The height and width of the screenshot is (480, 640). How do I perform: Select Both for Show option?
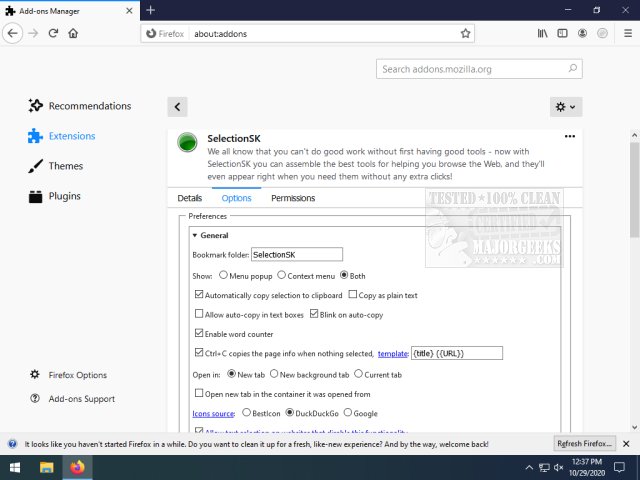[x=344, y=275]
